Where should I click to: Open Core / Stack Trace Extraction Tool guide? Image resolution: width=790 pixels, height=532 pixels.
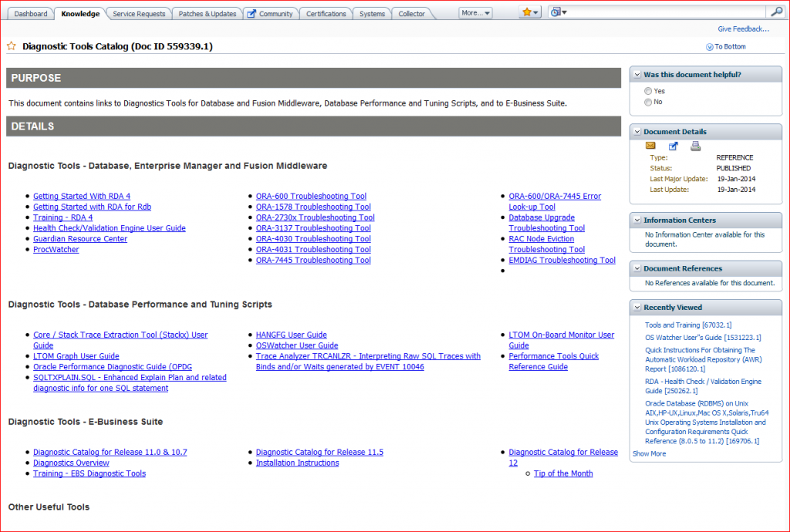(x=120, y=340)
